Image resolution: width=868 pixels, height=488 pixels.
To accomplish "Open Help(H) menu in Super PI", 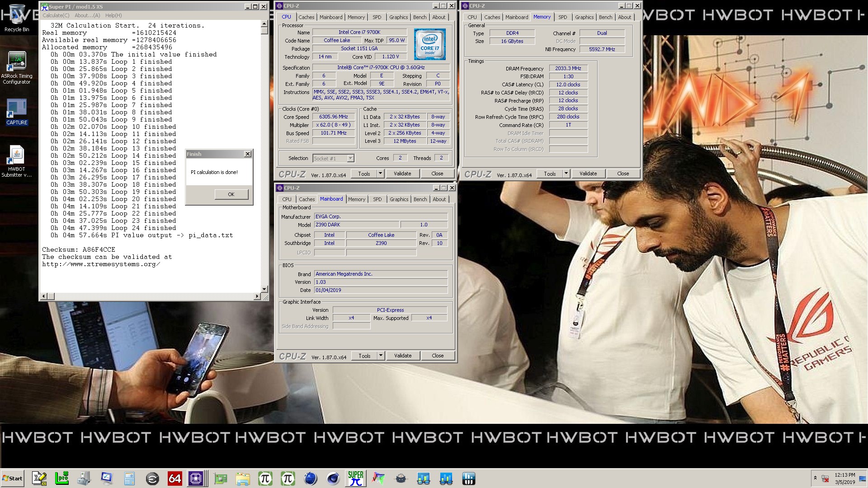I will pos(113,15).
